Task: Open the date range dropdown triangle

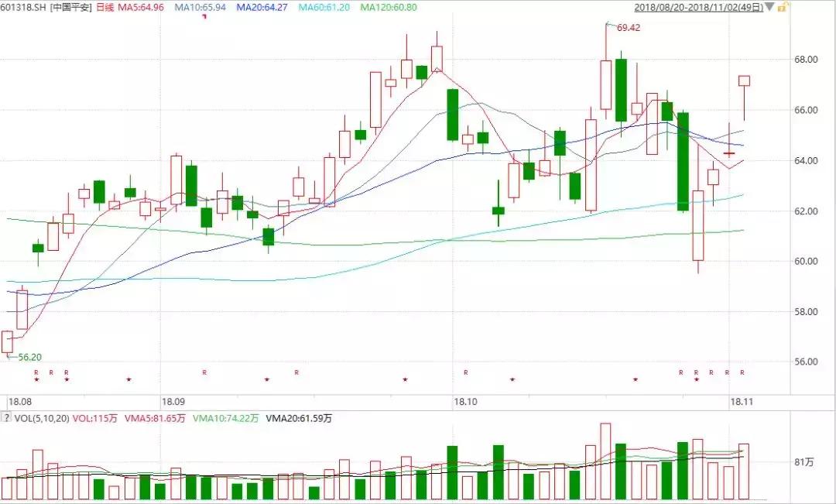Action: tap(769, 8)
